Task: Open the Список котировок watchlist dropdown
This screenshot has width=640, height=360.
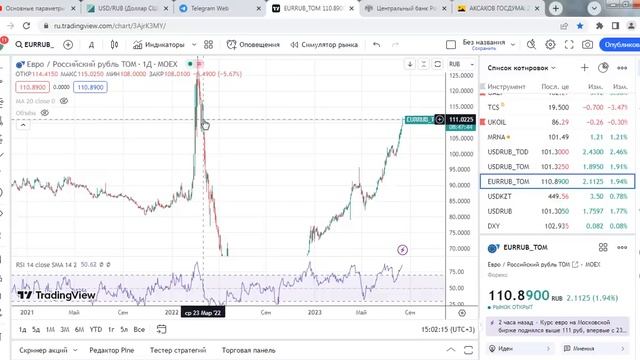Action: [x=522, y=68]
